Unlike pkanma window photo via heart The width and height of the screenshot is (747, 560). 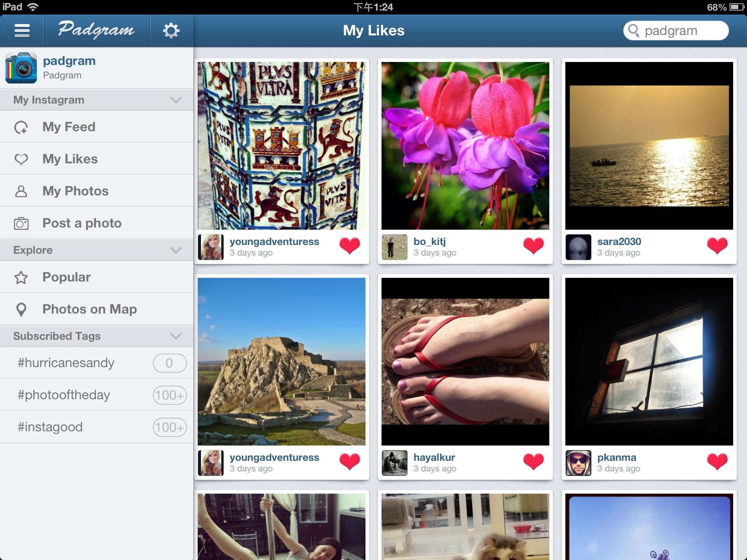click(717, 462)
